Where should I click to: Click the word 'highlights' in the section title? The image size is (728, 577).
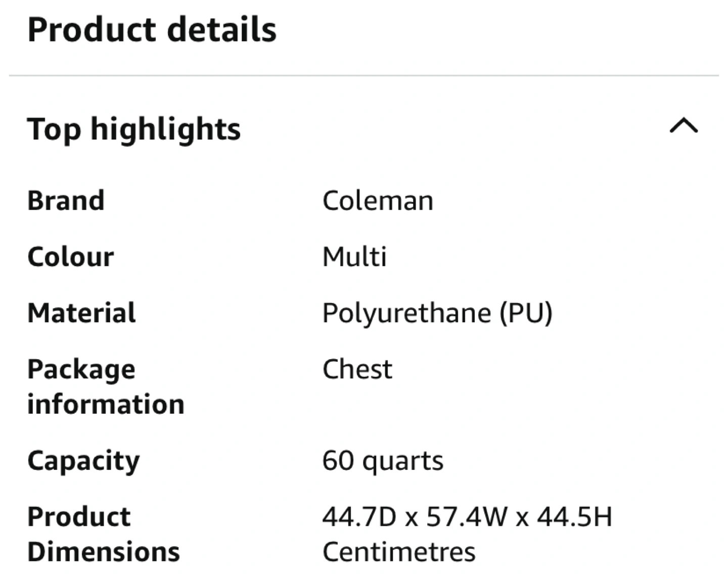pyautogui.click(x=165, y=129)
